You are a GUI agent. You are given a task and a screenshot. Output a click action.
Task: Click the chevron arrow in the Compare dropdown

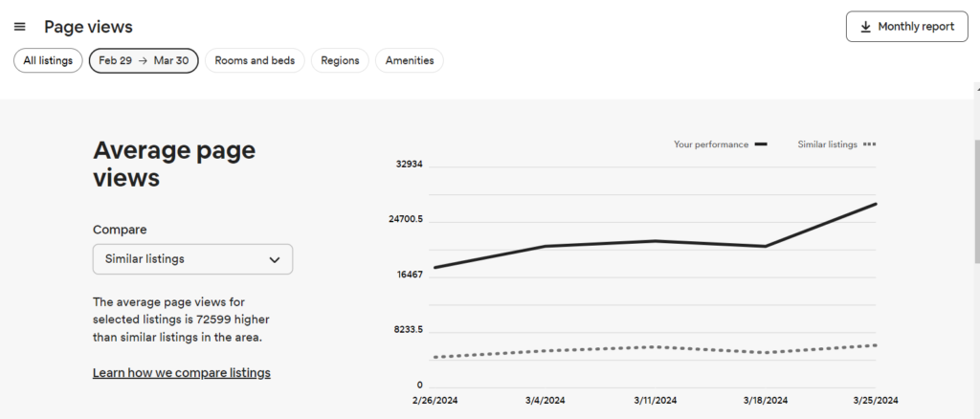point(275,259)
